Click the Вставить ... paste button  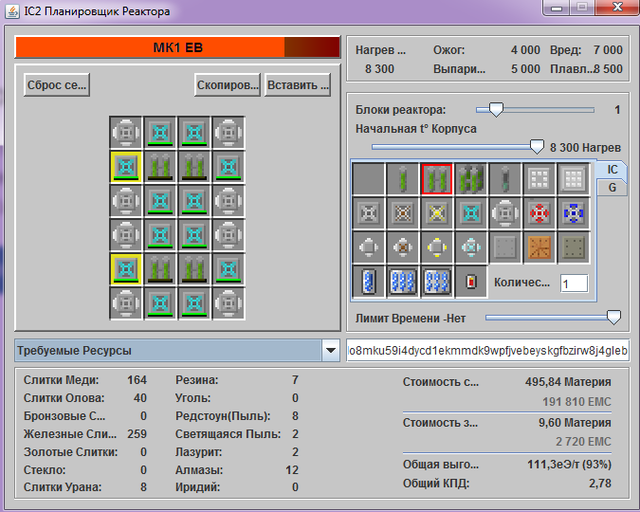coord(297,85)
